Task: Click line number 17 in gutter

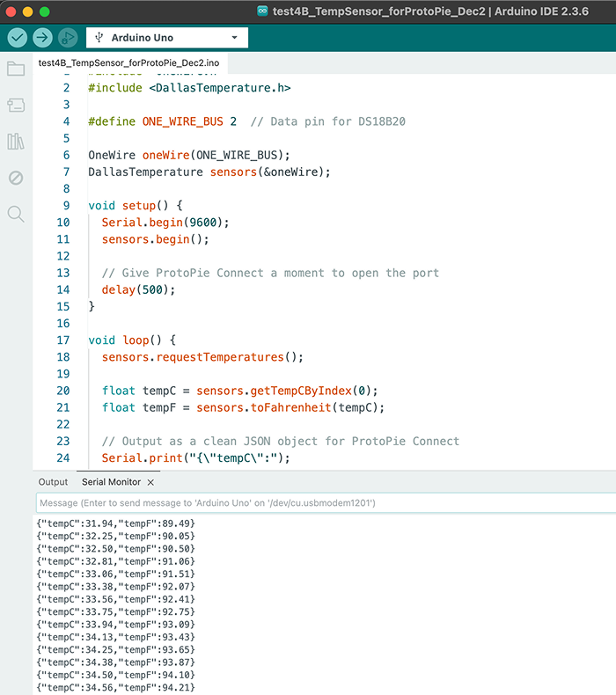Action: (63, 340)
